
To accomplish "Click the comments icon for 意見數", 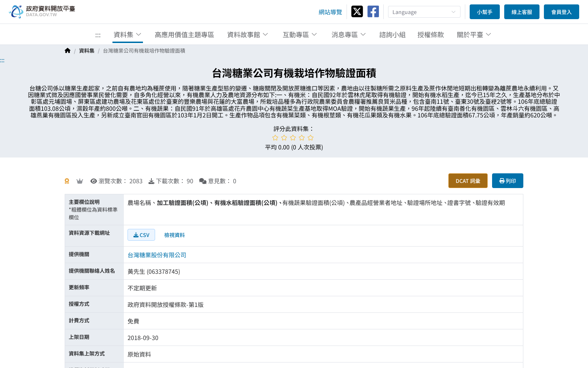I will 203,181.
